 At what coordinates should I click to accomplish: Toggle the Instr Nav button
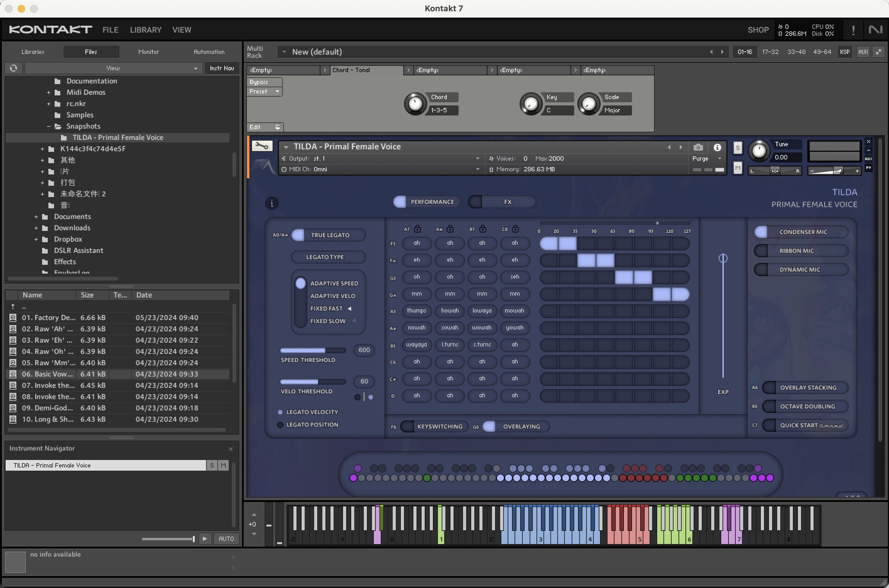(222, 68)
